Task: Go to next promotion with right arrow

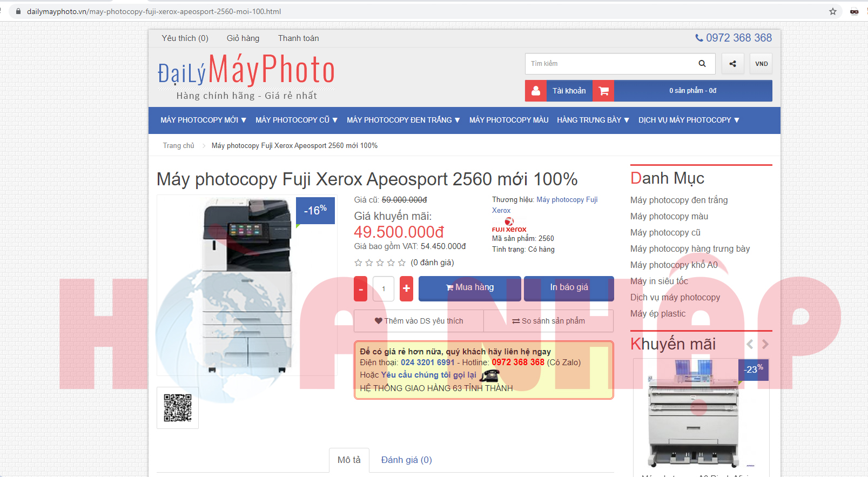Action: tap(765, 344)
